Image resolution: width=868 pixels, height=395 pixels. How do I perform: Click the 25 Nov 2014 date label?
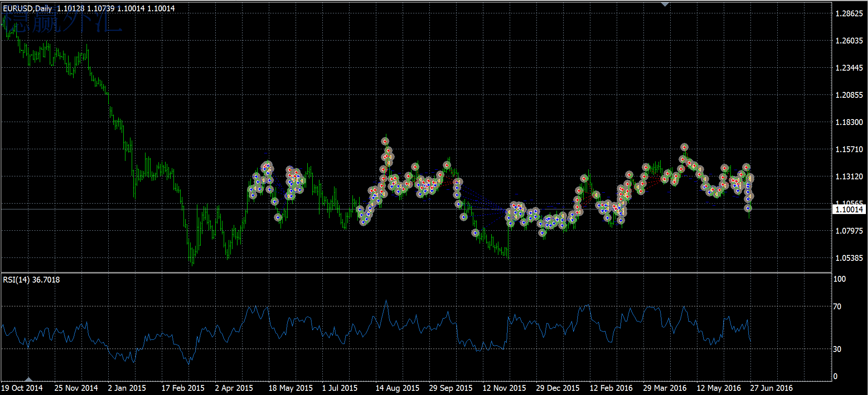[76, 388]
